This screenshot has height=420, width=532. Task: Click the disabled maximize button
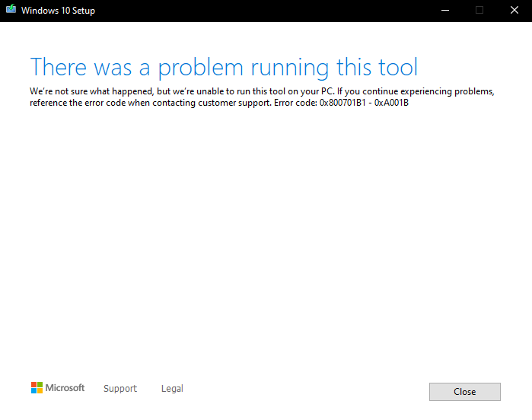coord(479,10)
